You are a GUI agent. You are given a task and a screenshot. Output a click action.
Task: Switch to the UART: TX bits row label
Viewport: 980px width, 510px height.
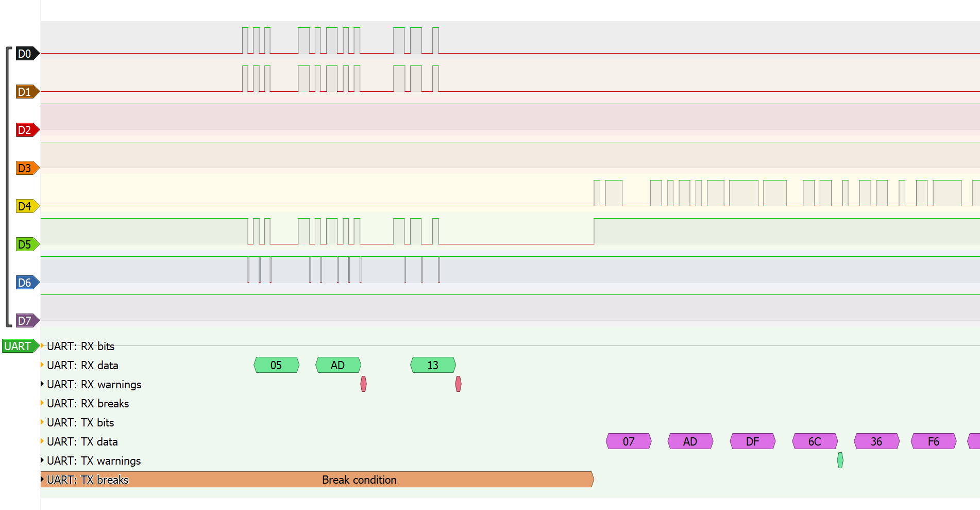[x=81, y=422]
